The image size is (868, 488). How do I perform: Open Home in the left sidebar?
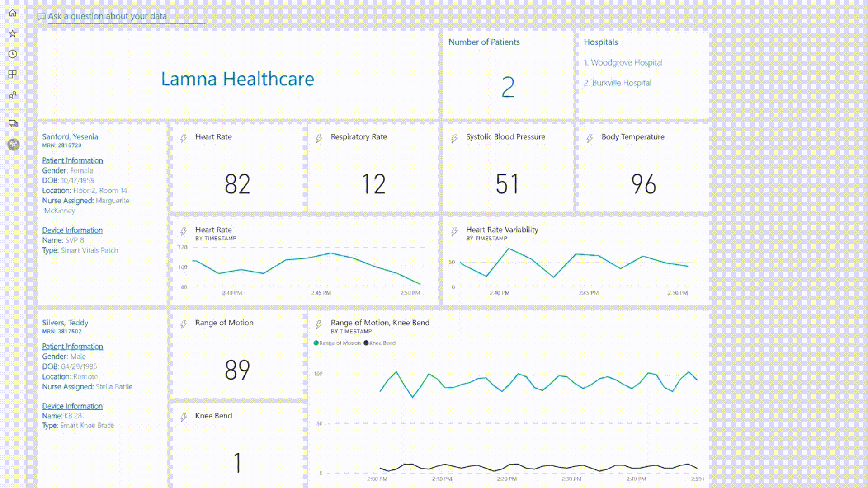coord(13,13)
